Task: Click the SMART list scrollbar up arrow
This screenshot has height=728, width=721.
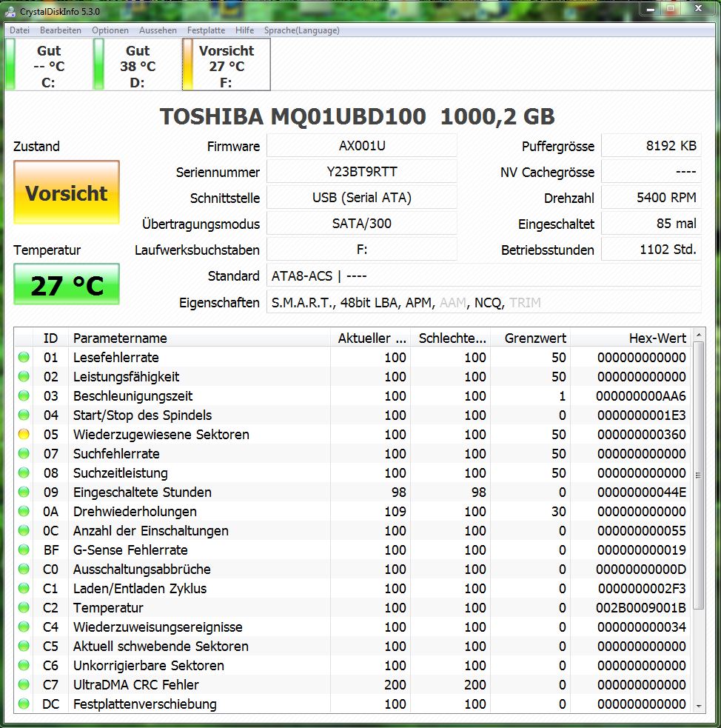Action: (x=699, y=335)
